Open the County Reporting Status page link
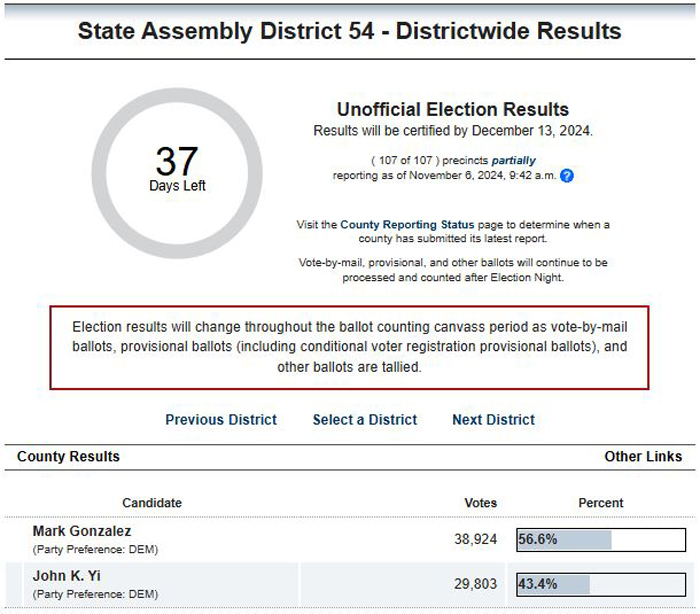The width and height of the screenshot is (700, 614). coord(407,224)
